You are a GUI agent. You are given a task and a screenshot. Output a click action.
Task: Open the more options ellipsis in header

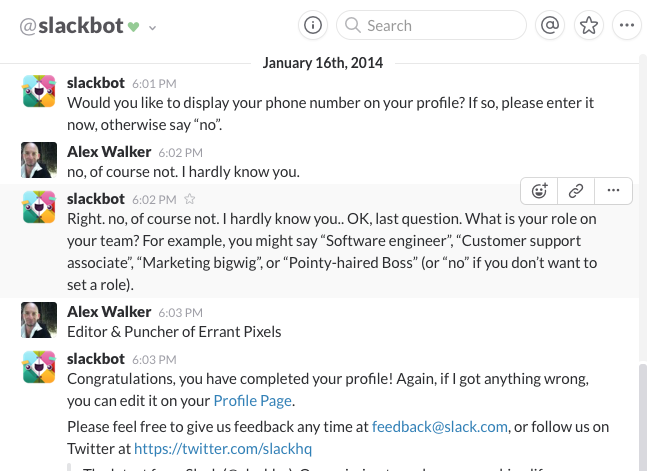tap(626, 25)
